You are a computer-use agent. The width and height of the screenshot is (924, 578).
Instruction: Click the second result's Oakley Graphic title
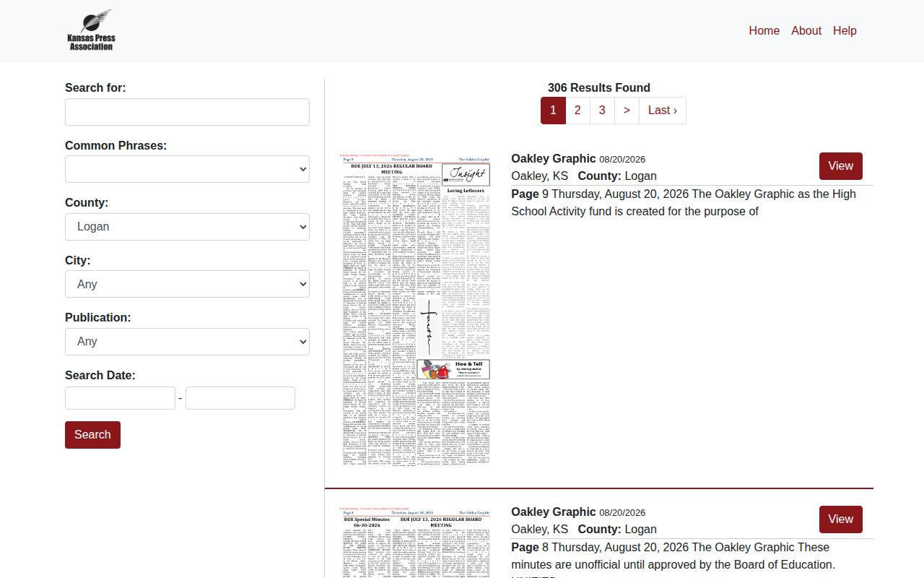(x=554, y=512)
